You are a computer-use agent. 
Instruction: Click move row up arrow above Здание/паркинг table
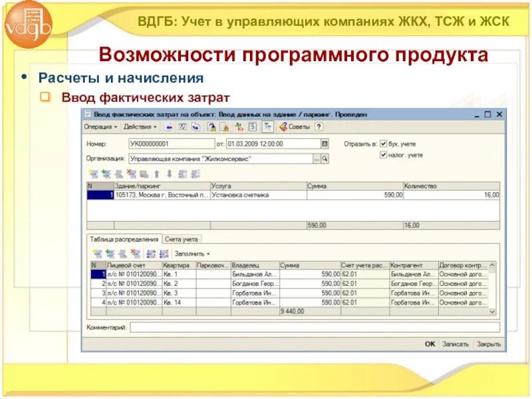[157, 174]
